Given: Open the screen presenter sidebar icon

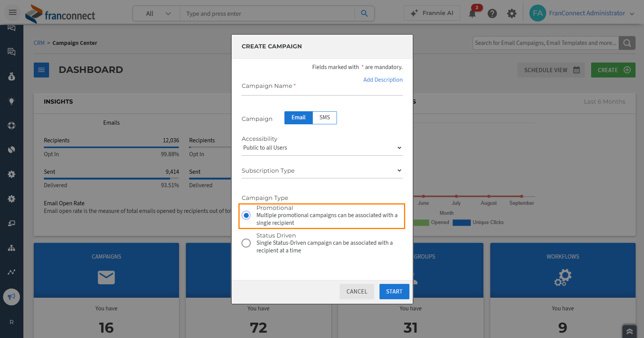Looking at the screenshot, I should pyautogui.click(x=11, y=223).
